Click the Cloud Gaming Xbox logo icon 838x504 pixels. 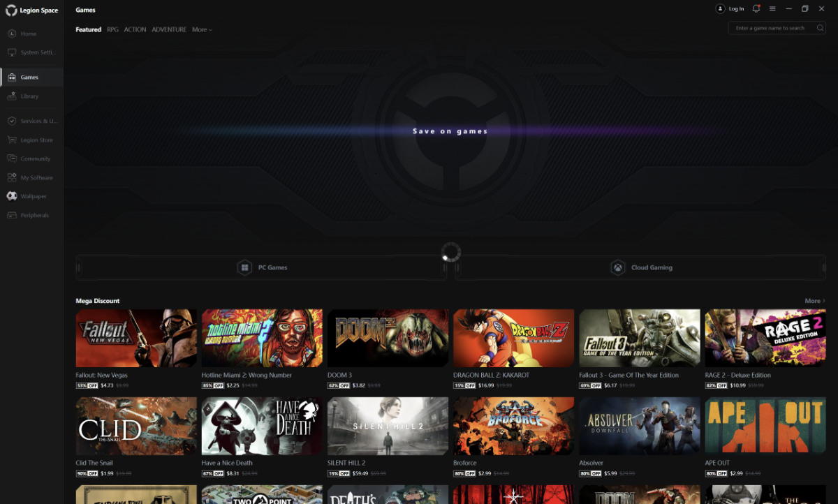[618, 267]
